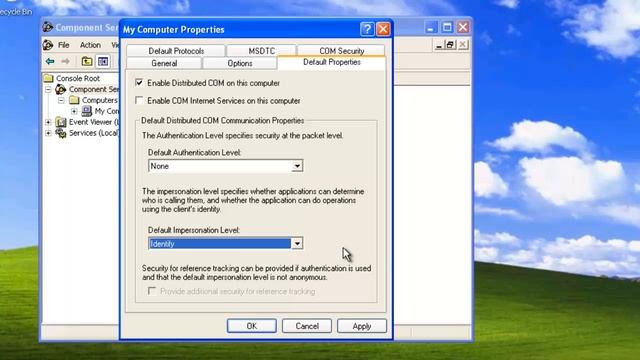This screenshot has height=360, width=640.
Task: Check Enable COM Internet Services on this computer
Action: [x=139, y=100]
